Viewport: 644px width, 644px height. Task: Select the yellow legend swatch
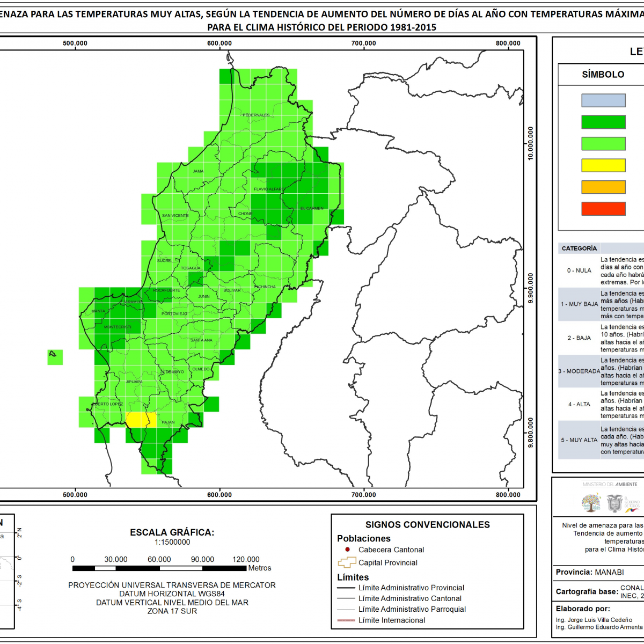(603, 165)
